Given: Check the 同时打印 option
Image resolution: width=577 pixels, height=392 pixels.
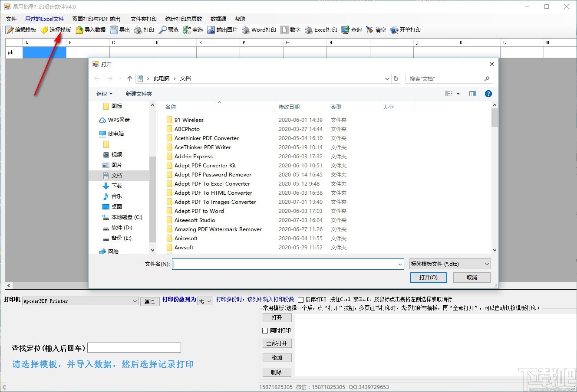Looking at the screenshot, I should pos(265,330).
